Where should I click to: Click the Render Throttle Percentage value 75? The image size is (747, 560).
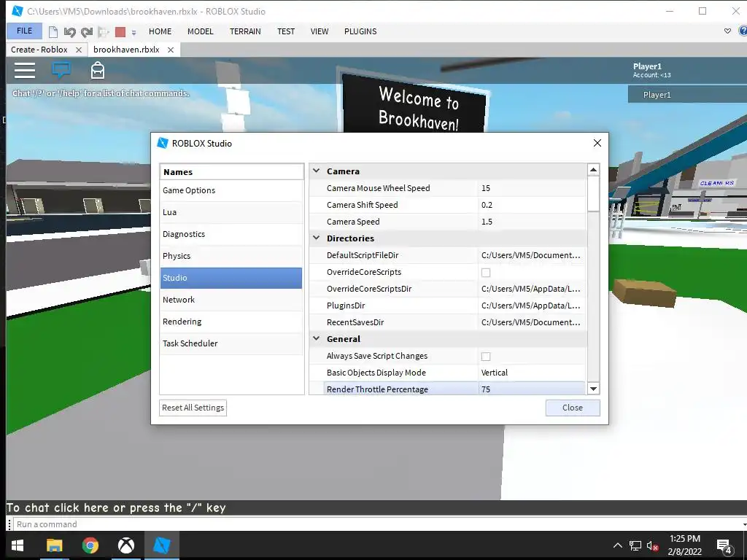tap(532, 389)
